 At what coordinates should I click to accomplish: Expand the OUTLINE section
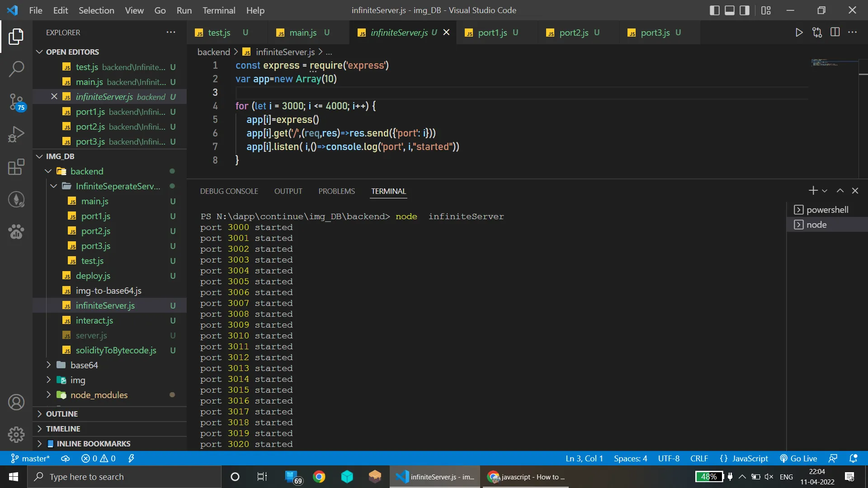click(62, 414)
